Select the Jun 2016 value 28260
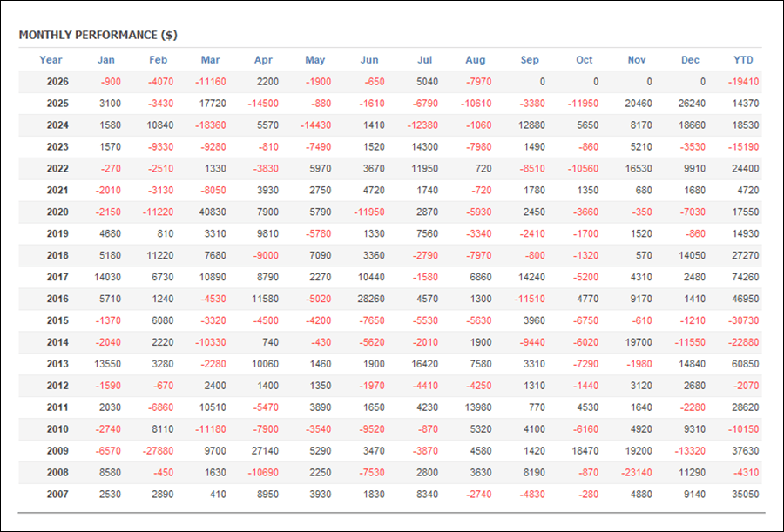 point(371,299)
